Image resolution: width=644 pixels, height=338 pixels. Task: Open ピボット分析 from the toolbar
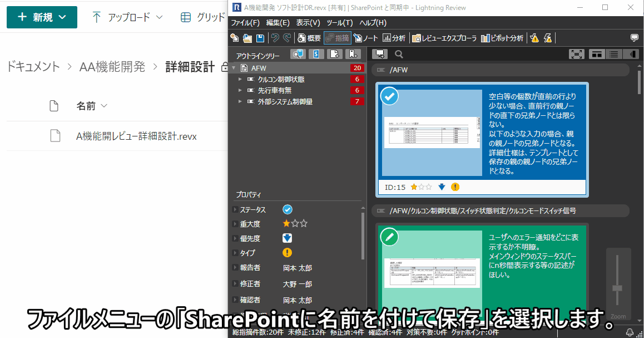coord(502,38)
